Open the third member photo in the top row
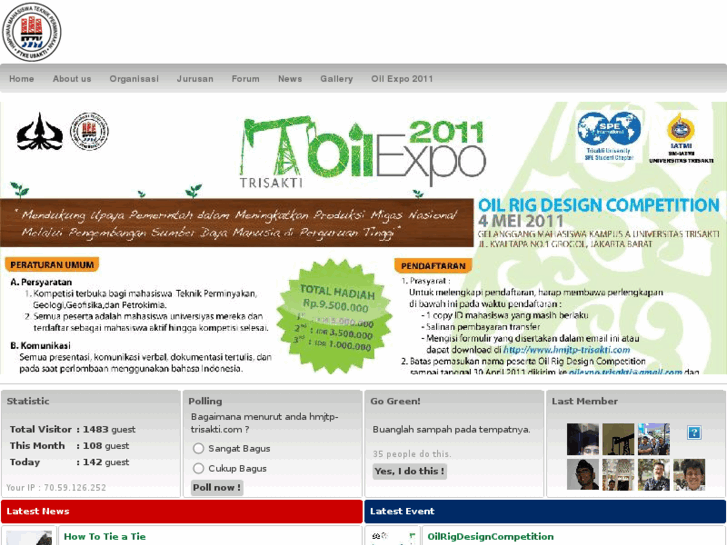 tap(654, 439)
